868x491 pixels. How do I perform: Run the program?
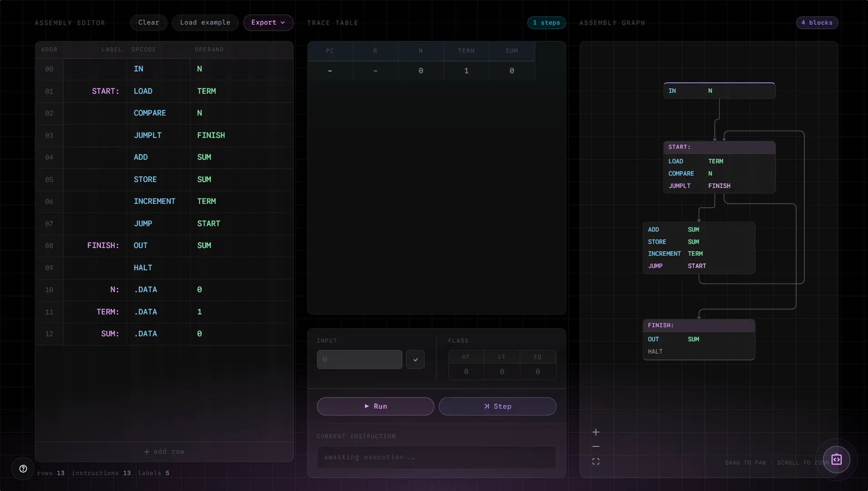point(375,406)
